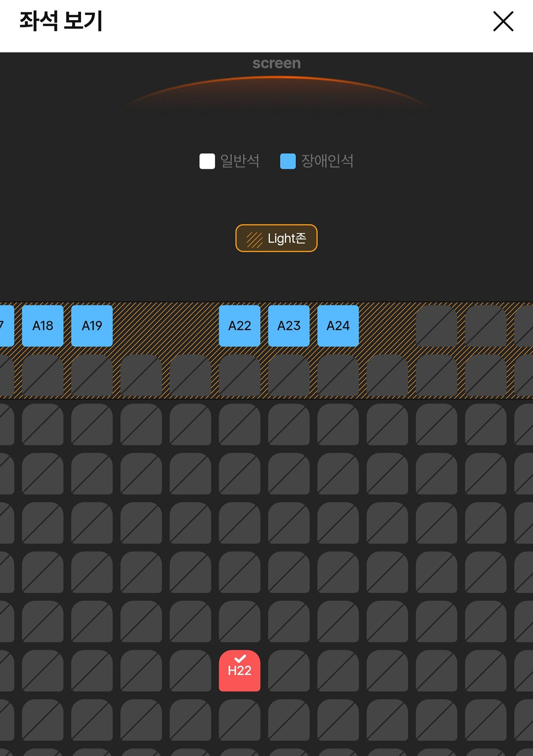Close the seat view with X
This screenshot has width=533, height=756.
pos(503,21)
